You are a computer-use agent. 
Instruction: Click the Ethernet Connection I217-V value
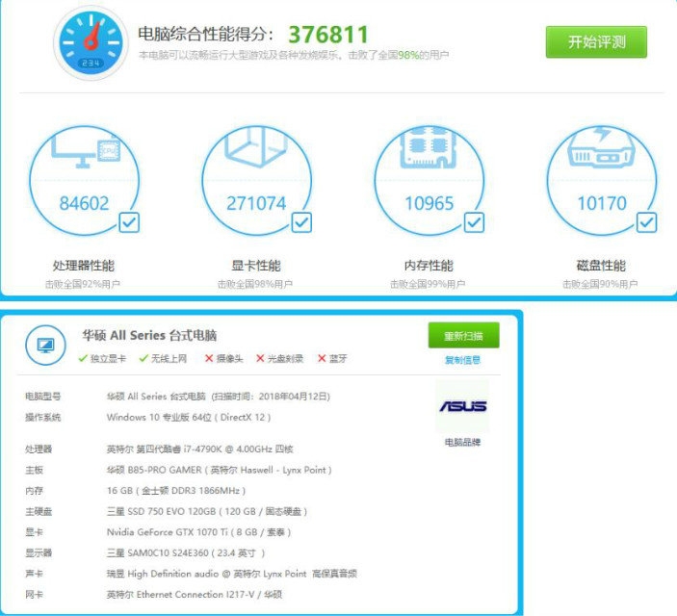[x=195, y=594]
